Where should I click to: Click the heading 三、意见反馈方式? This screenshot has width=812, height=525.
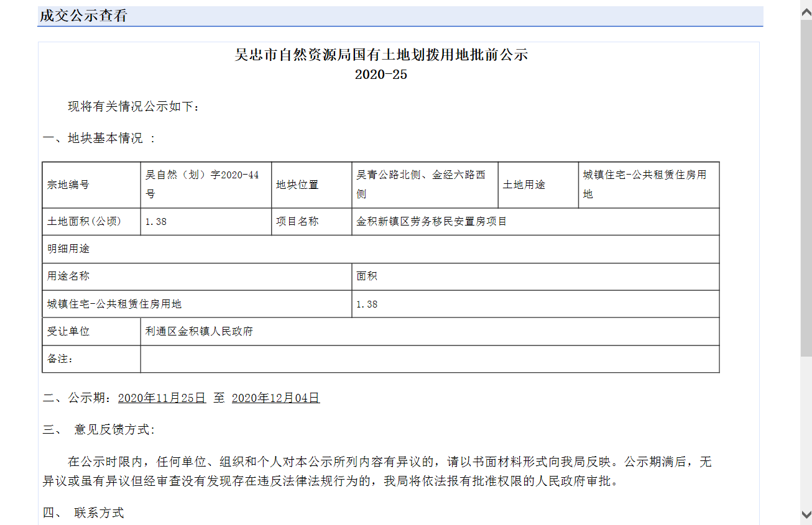click(x=99, y=429)
